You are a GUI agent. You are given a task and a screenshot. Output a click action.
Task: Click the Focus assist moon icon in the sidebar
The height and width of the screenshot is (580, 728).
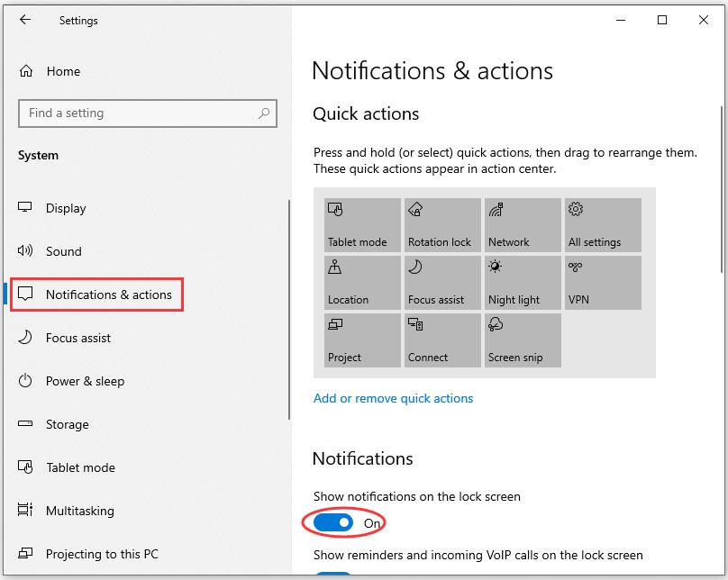click(25, 338)
